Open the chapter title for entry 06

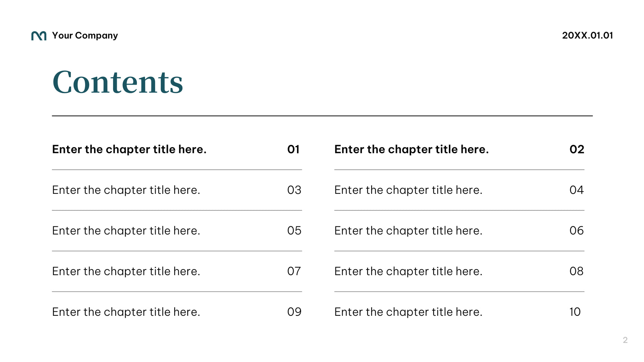[x=408, y=231]
